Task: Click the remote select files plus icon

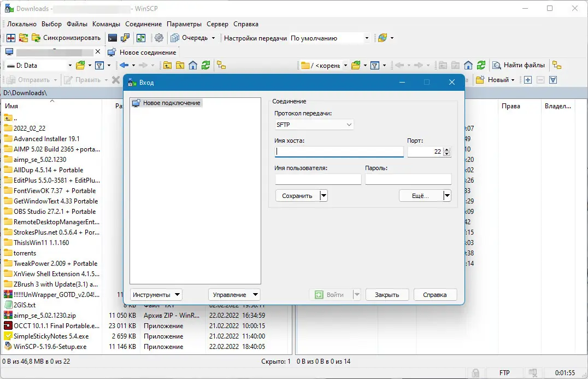Action: tap(528, 79)
